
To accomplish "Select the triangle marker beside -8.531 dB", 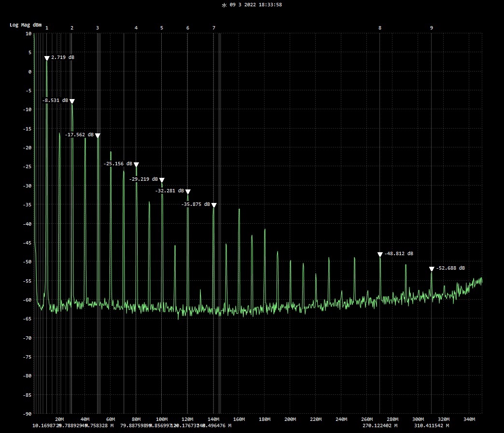I will (72, 101).
